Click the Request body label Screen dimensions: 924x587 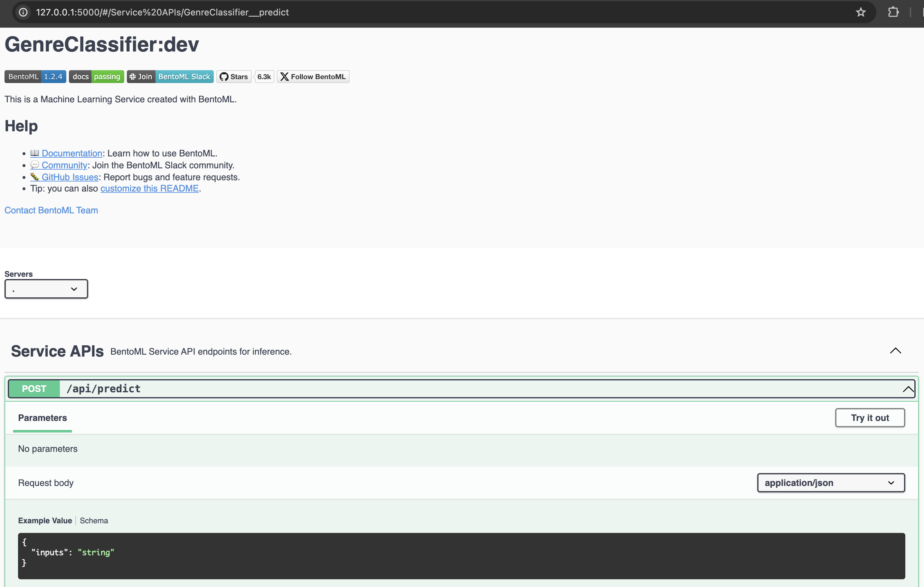coord(46,483)
